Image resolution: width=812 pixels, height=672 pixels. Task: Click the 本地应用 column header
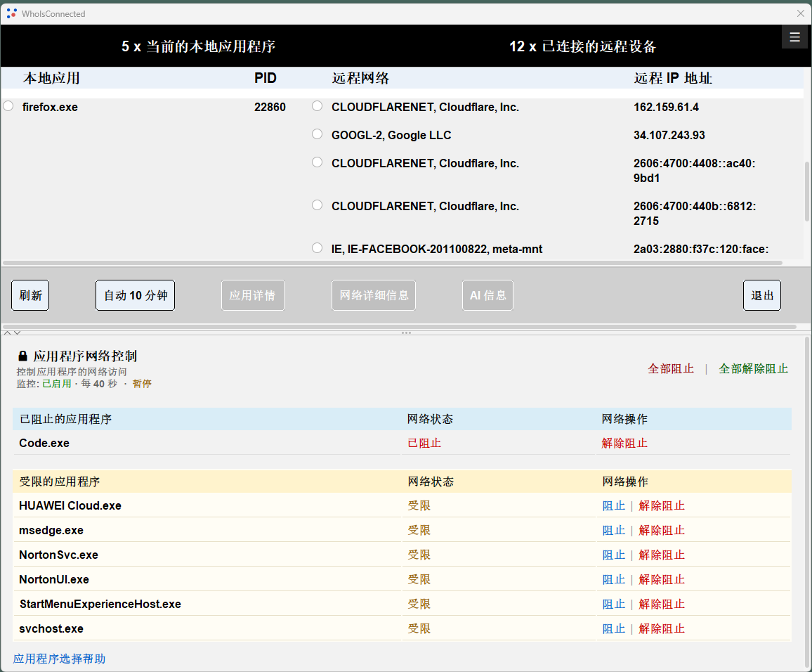pos(51,78)
